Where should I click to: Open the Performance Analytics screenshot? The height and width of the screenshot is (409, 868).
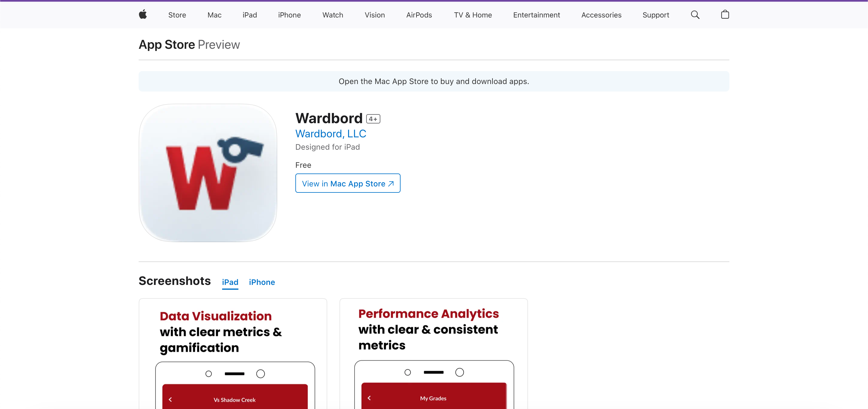coord(434,354)
